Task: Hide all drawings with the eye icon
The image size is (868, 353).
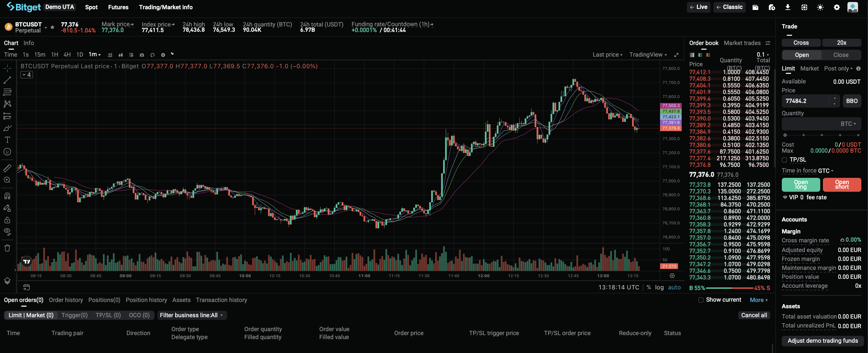Action: click(7, 232)
